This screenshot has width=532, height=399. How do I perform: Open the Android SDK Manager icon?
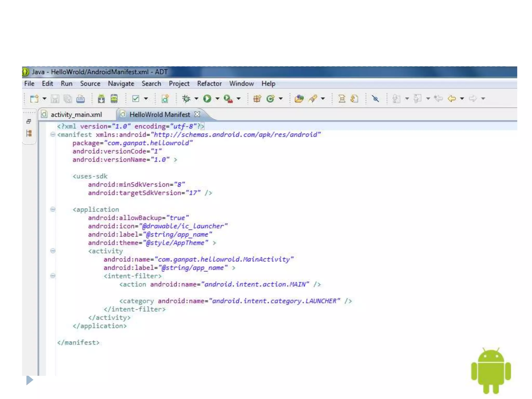pos(101,99)
